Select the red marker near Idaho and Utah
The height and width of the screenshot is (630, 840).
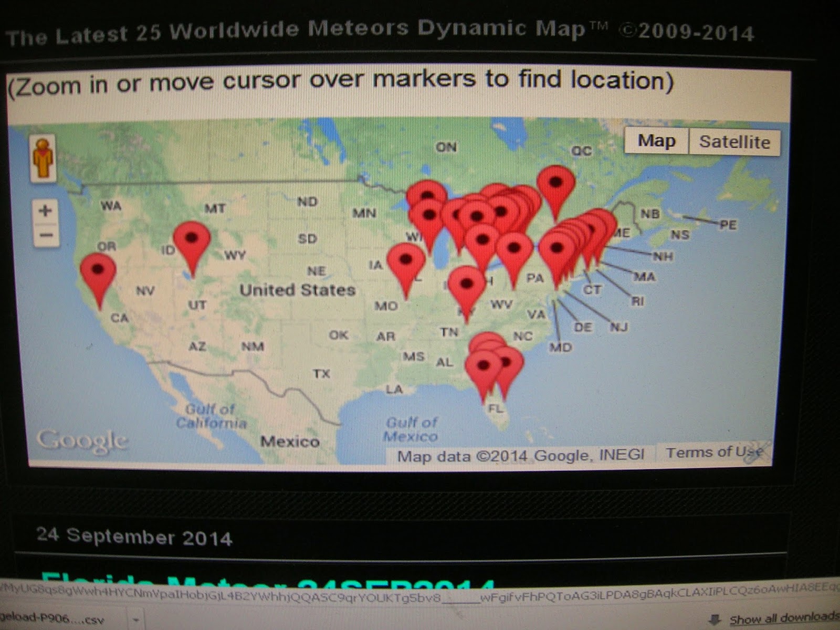click(x=192, y=249)
